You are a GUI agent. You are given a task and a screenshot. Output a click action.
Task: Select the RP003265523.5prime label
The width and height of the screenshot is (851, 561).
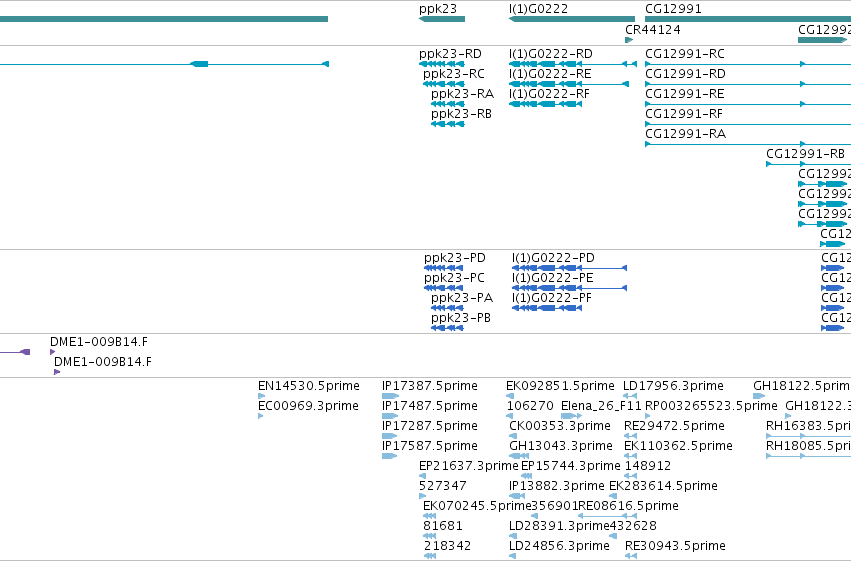coord(711,406)
